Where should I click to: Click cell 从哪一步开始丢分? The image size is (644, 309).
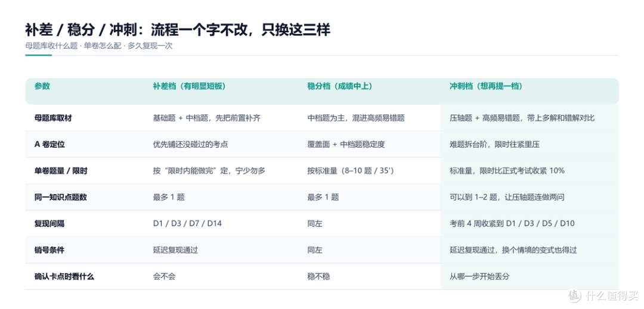(x=479, y=277)
